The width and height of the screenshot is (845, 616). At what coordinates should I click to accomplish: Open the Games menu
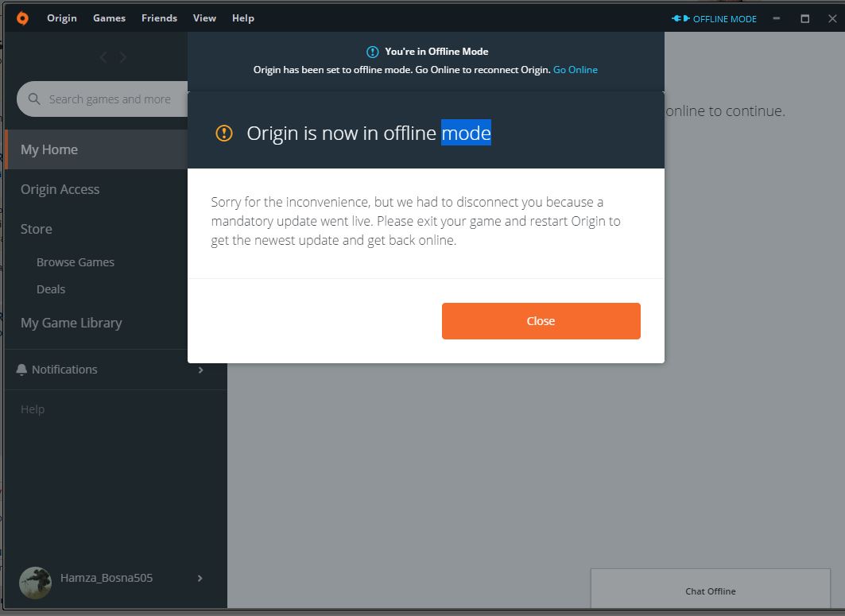(110, 18)
